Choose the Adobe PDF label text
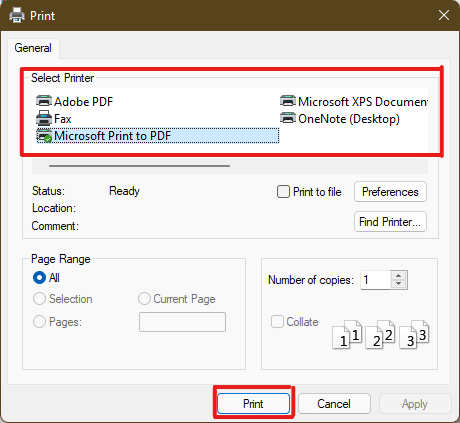Image resolution: width=460 pixels, height=423 pixels. [84, 102]
